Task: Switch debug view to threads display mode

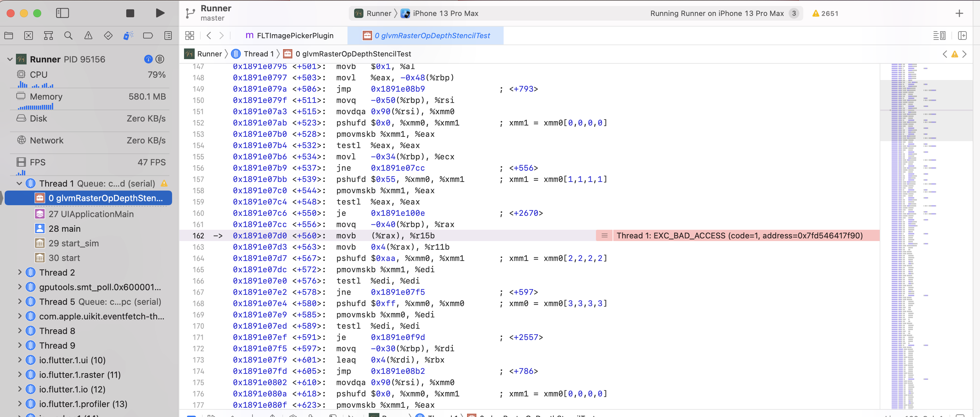Action: pyautogui.click(x=160, y=59)
